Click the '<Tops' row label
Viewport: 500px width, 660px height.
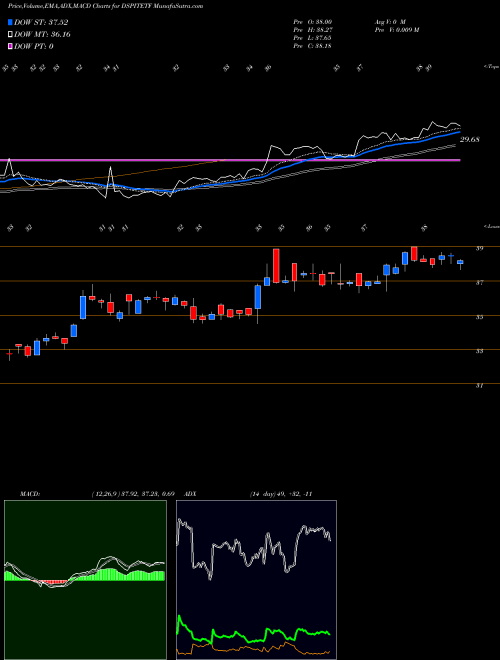pyautogui.click(x=491, y=67)
